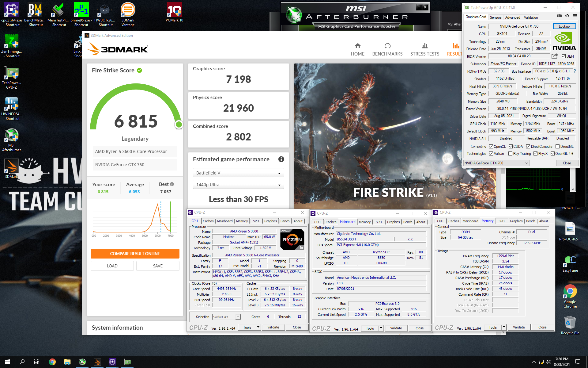
Task: Click Fire Strike score gauge indicator
Action: [x=179, y=124]
